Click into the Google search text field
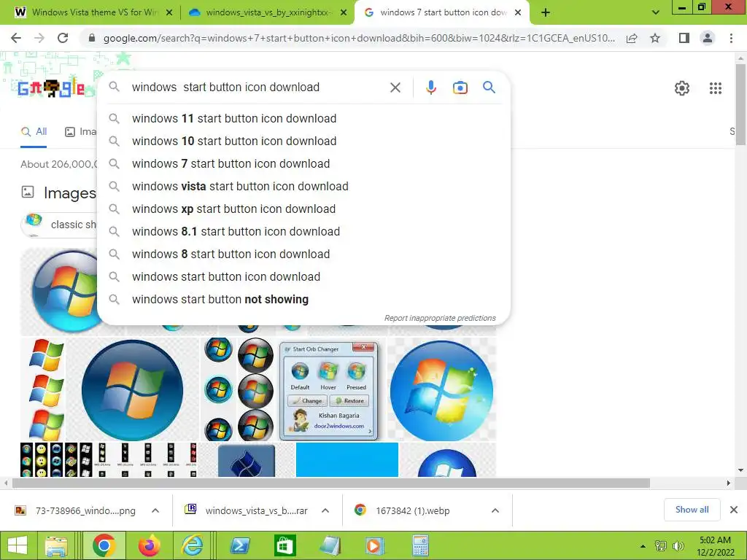The image size is (747, 560). [258, 87]
